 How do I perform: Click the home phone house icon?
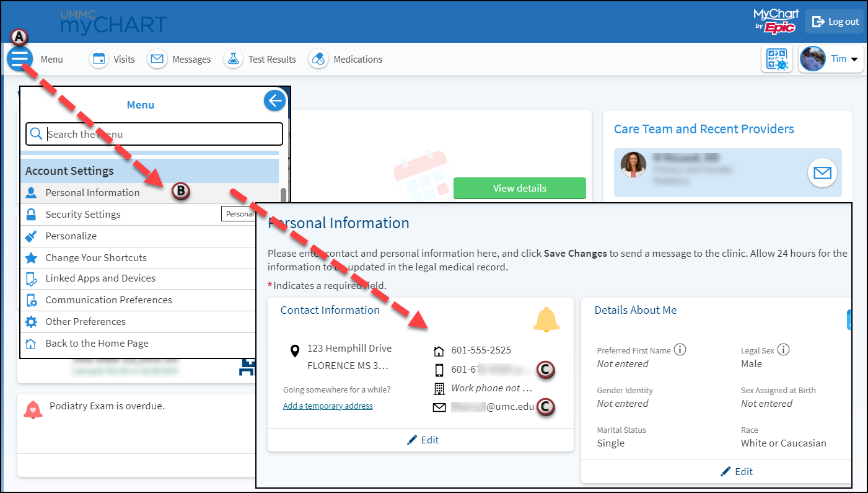pos(439,351)
